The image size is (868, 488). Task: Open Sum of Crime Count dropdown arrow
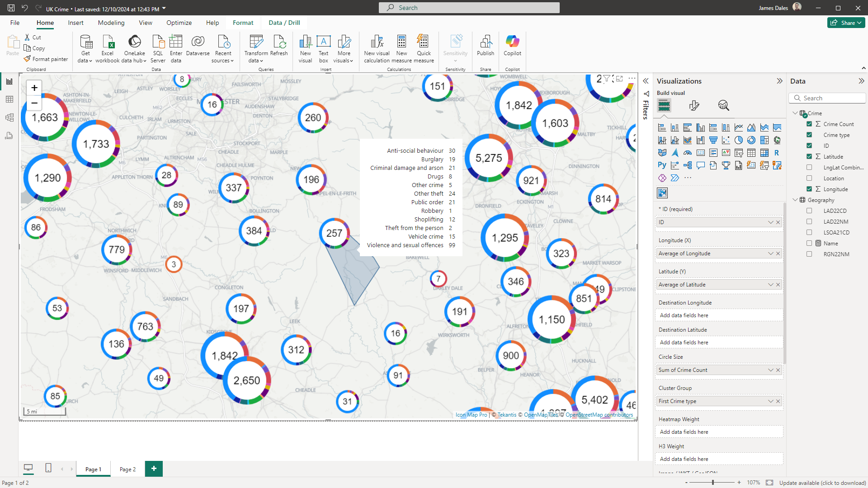[x=770, y=370]
